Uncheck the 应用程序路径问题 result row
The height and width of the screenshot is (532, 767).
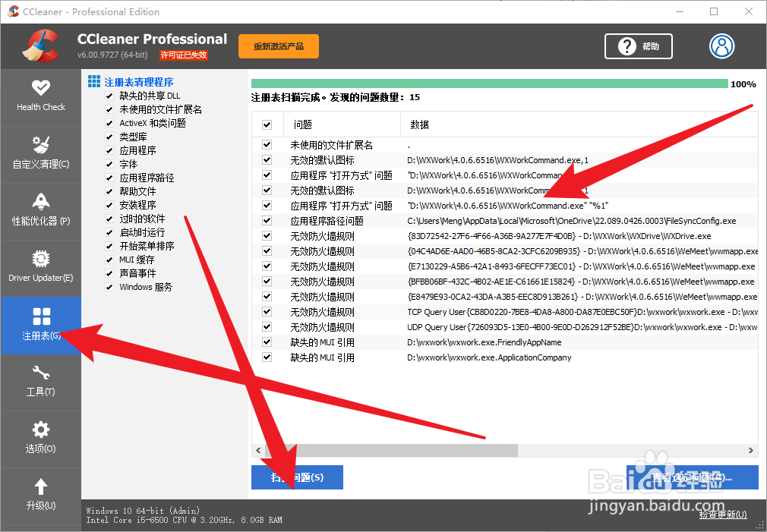267,221
